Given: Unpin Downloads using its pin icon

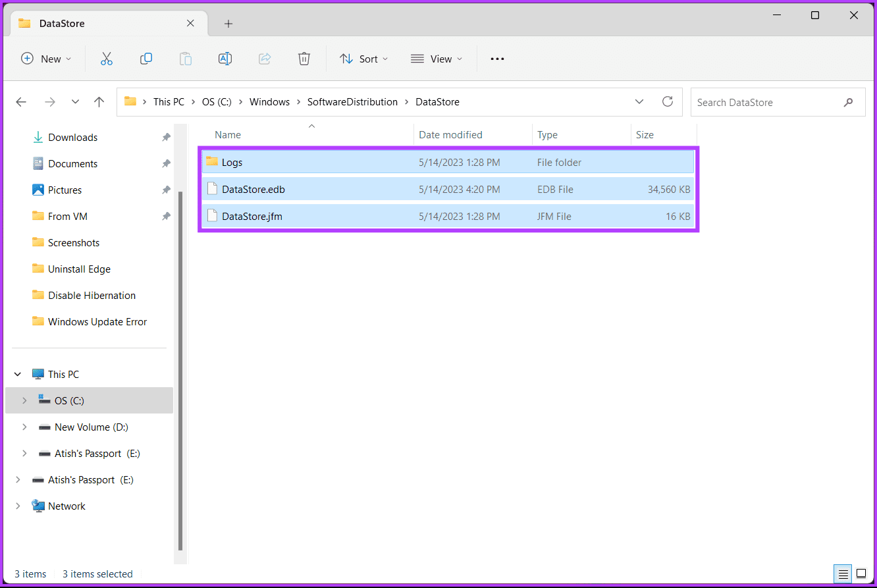Looking at the screenshot, I should (166, 138).
